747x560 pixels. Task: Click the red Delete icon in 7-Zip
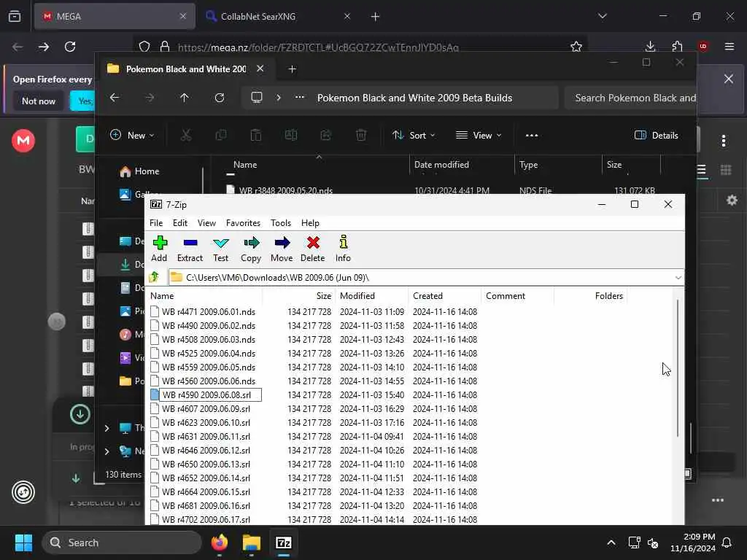pyautogui.click(x=312, y=249)
